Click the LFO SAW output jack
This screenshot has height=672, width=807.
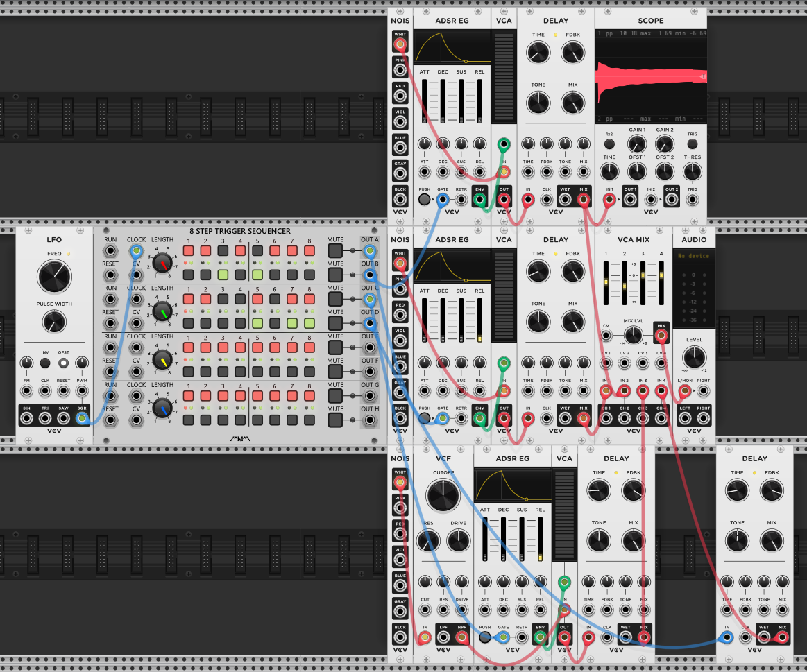(x=63, y=419)
